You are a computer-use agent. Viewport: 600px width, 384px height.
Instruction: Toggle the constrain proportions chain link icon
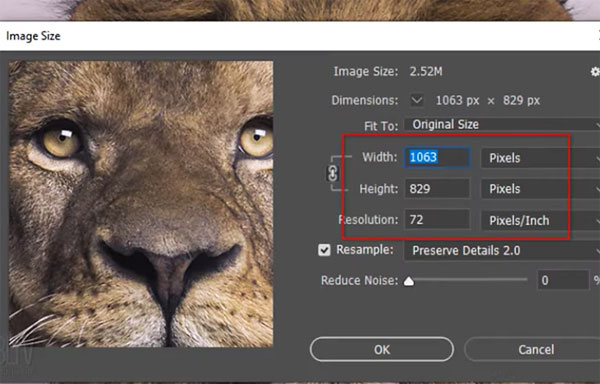click(x=333, y=173)
